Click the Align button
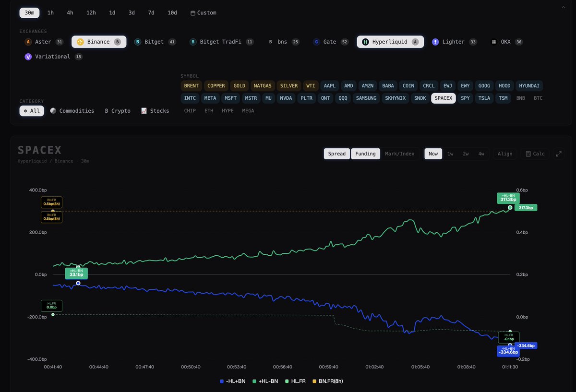576x392 pixels. point(505,154)
